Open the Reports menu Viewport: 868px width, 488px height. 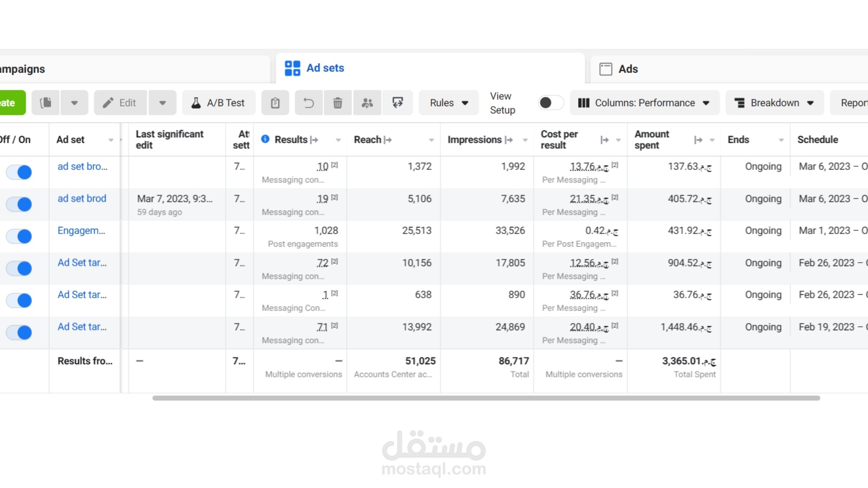click(850, 103)
